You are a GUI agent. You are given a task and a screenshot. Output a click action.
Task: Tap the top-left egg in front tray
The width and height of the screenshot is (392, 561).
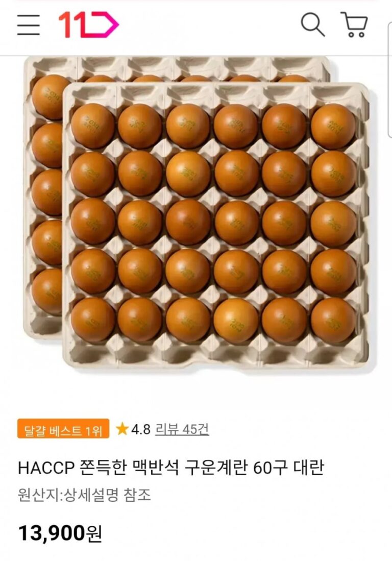(92, 126)
